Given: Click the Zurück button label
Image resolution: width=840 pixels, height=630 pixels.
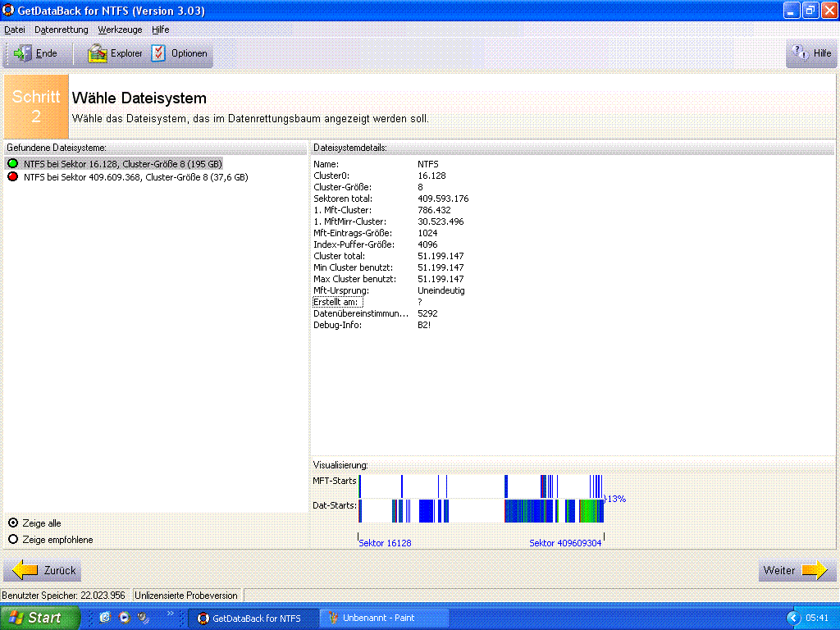Looking at the screenshot, I should [60, 571].
